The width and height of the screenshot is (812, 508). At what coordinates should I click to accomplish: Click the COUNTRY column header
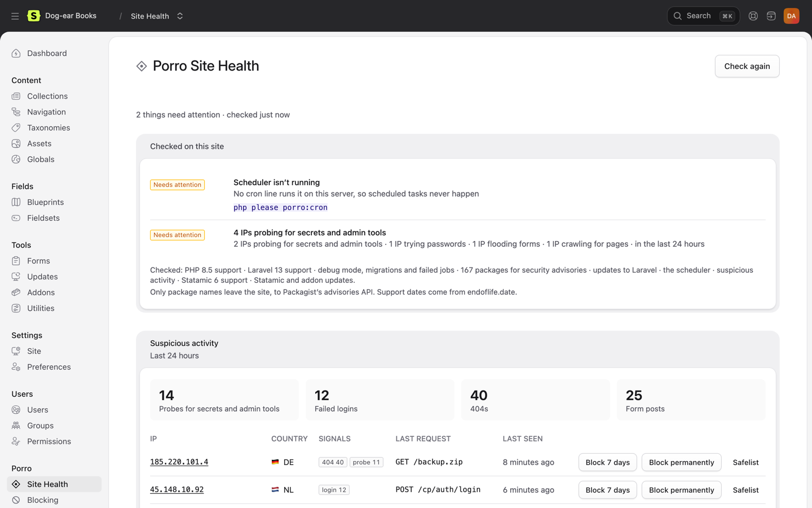[289, 439]
